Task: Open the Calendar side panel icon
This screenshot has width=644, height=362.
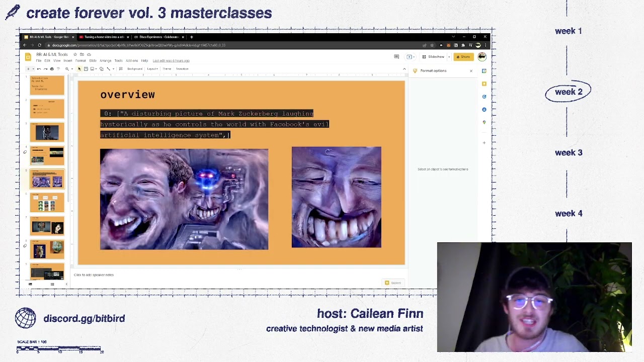Action: (x=484, y=71)
